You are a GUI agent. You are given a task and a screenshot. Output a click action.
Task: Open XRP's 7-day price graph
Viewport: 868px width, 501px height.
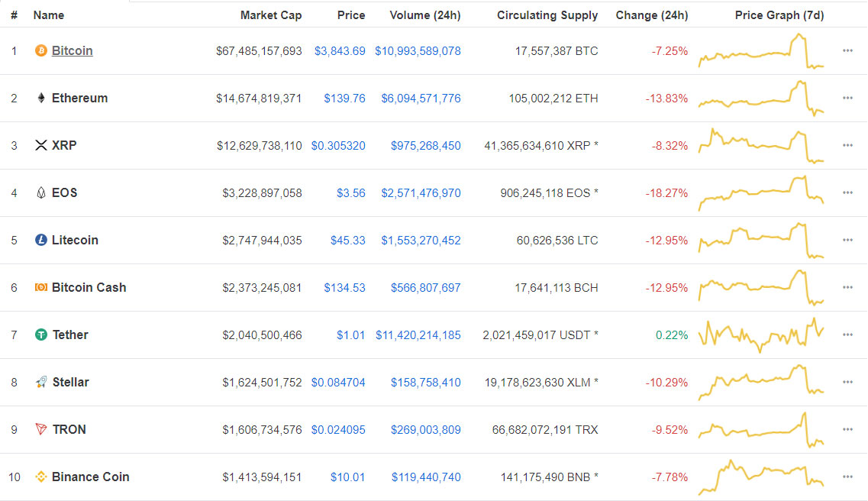click(761, 146)
